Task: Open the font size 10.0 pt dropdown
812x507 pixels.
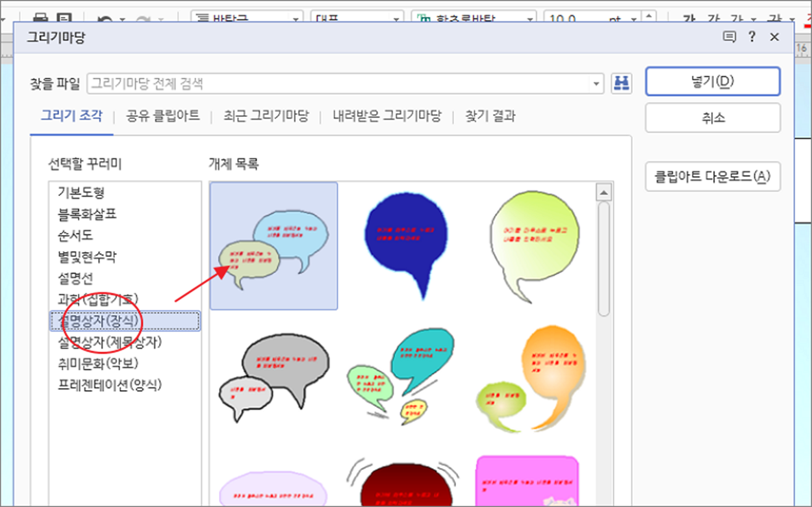Action: [633, 18]
